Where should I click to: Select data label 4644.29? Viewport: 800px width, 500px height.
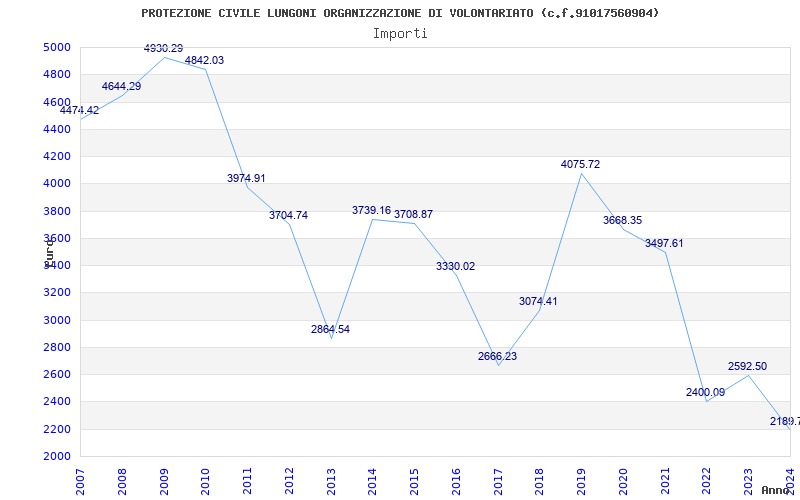pos(121,86)
